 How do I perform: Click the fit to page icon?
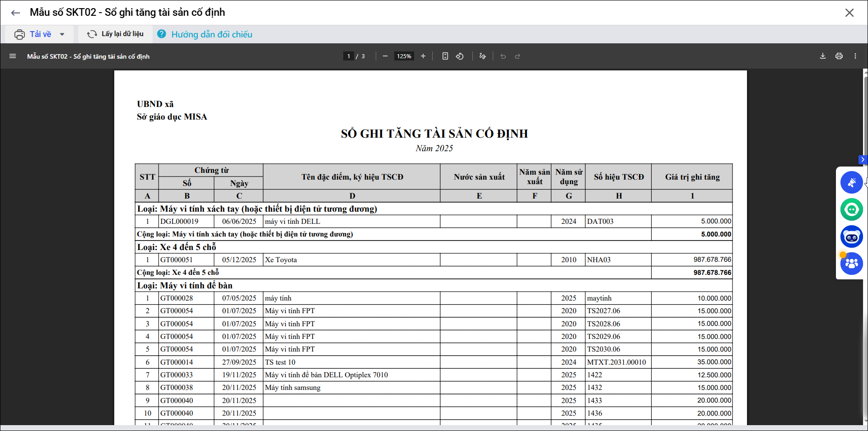coord(445,56)
